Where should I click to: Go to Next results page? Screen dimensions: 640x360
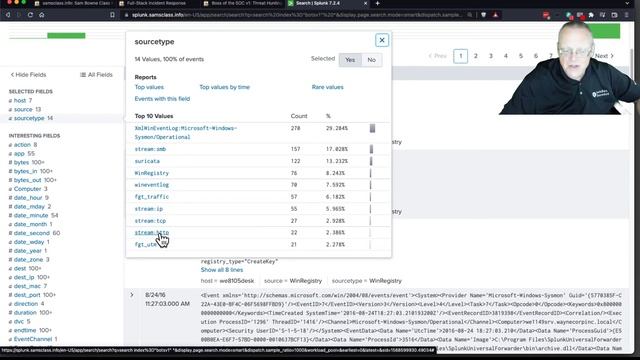[x=604, y=56]
